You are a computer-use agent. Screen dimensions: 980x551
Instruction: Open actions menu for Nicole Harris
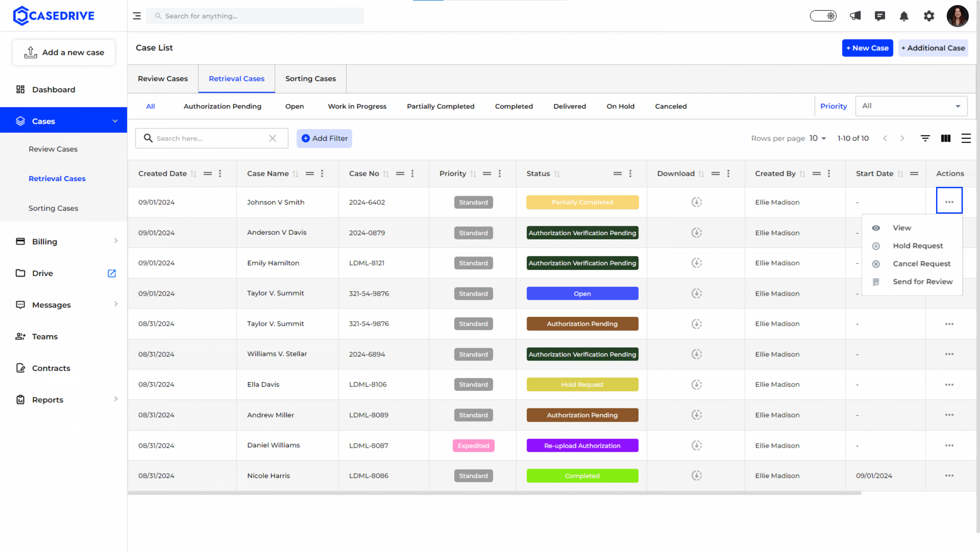coord(949,476)
